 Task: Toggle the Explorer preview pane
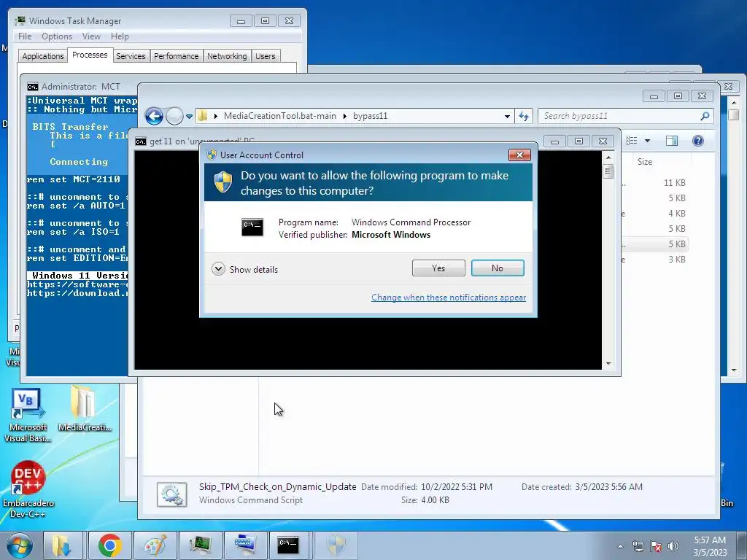click(672, 141)
